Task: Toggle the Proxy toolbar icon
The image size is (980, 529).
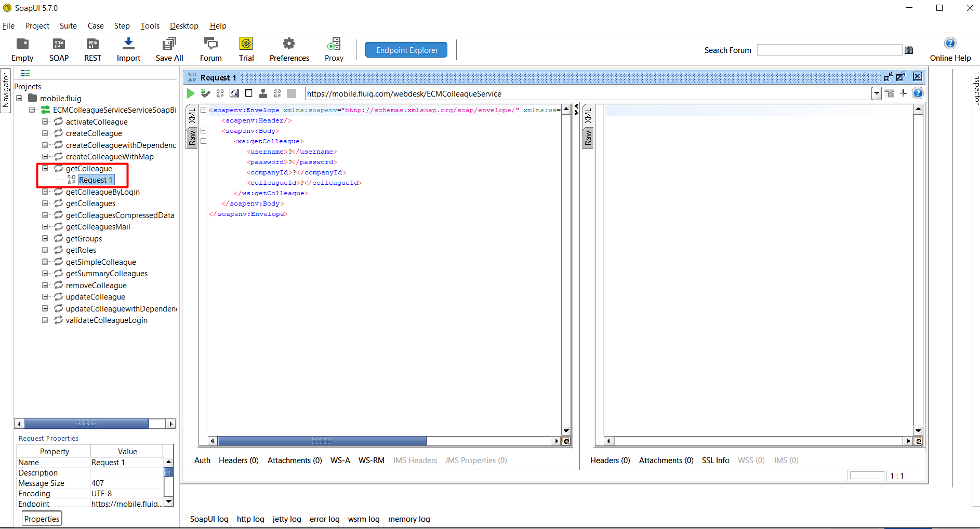Action: pos(334,49)
